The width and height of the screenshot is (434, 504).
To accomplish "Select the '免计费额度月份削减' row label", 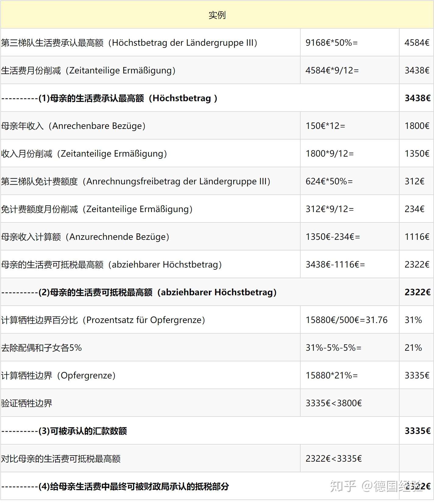I will pos(97,209).
